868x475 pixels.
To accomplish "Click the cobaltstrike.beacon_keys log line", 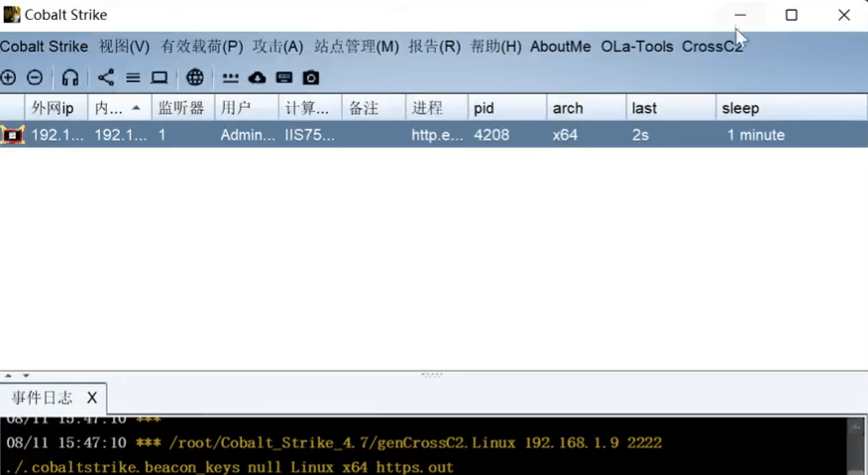I will coord(230,467).
